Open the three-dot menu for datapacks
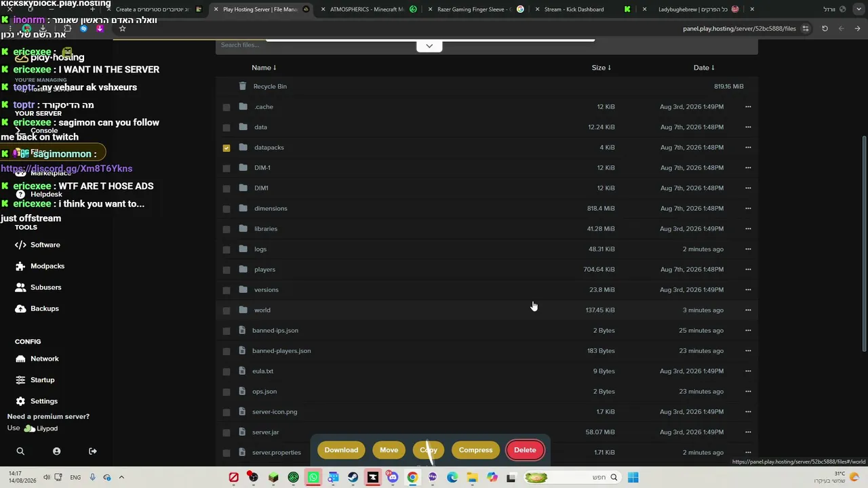The image size is (868, 488). 748,147
